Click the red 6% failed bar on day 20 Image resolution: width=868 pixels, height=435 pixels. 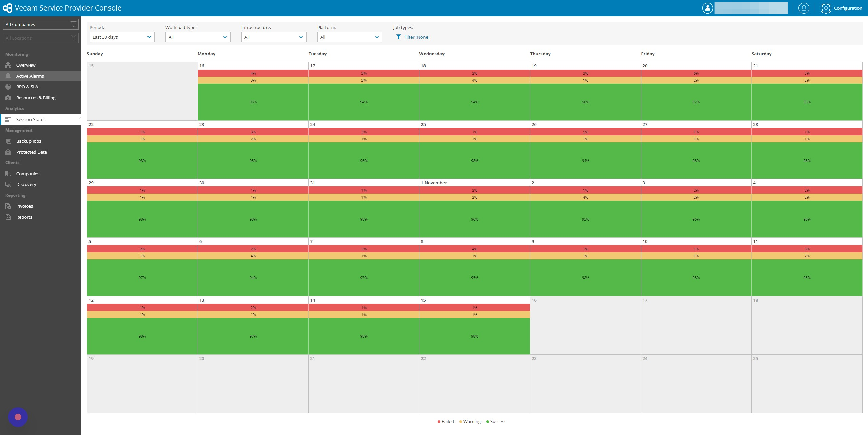696,73
